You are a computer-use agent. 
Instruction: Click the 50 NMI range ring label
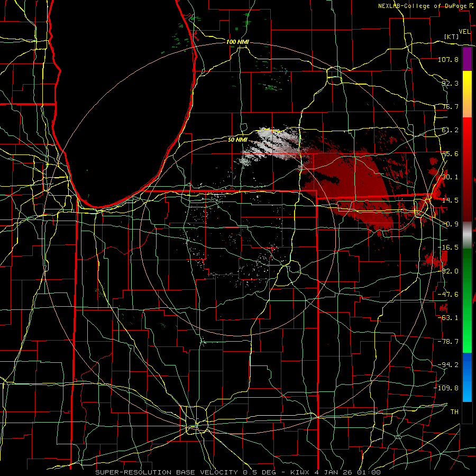(x=237, y=140)
